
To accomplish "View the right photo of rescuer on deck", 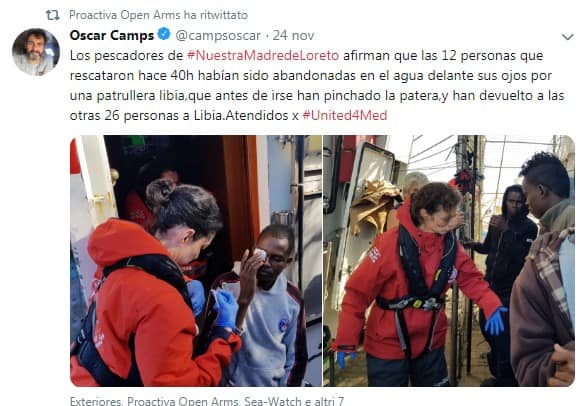I will coord(449,261).
